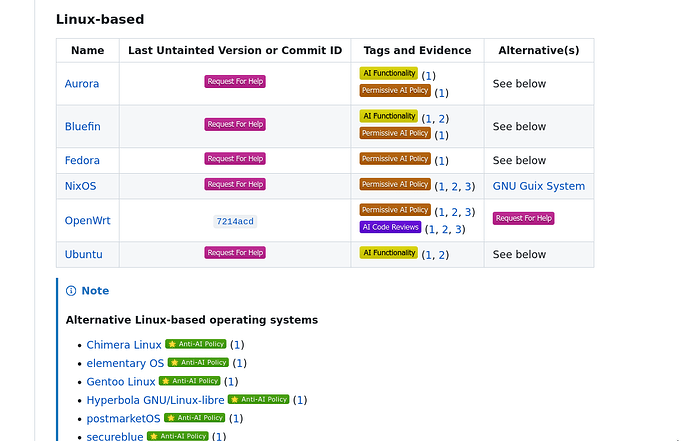Screen dimensions: 690x441
Task: Open the GNU Guix System alternative link
Action: (x=539, y=186)
